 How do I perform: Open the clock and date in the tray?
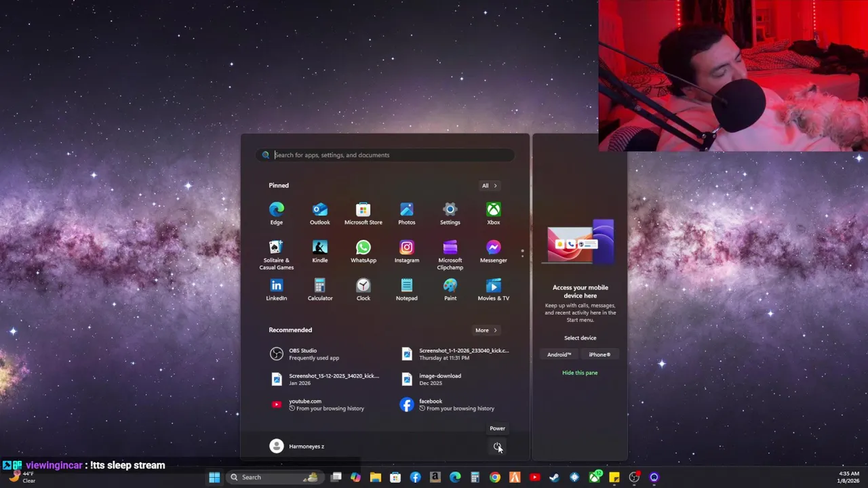point(848,477)
